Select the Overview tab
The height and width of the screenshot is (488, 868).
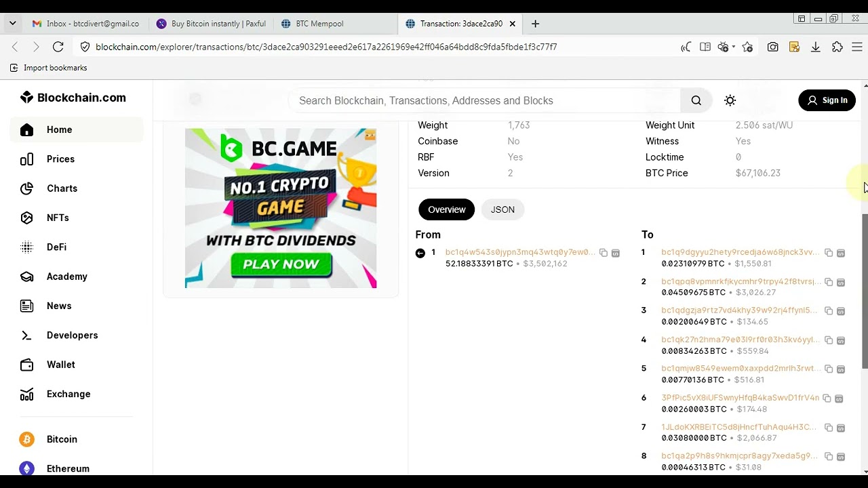pyautogui.click(x=446, y=209)
